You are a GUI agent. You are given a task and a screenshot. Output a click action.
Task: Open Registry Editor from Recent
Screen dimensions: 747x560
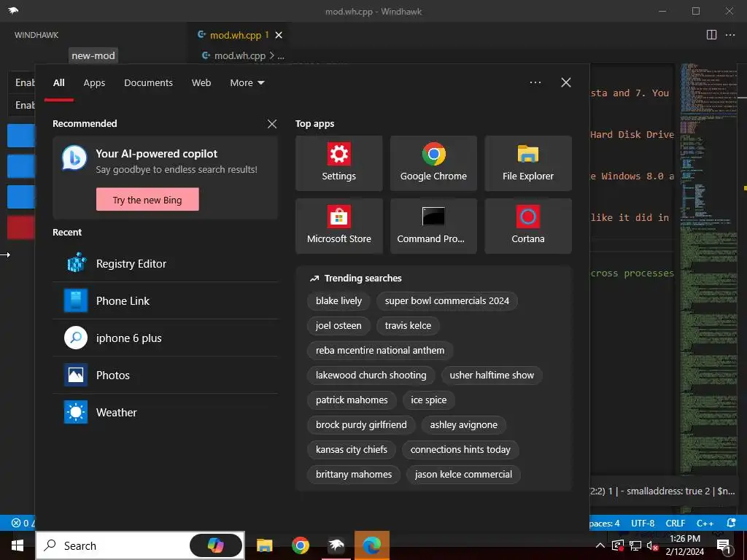tap(166, 263)
